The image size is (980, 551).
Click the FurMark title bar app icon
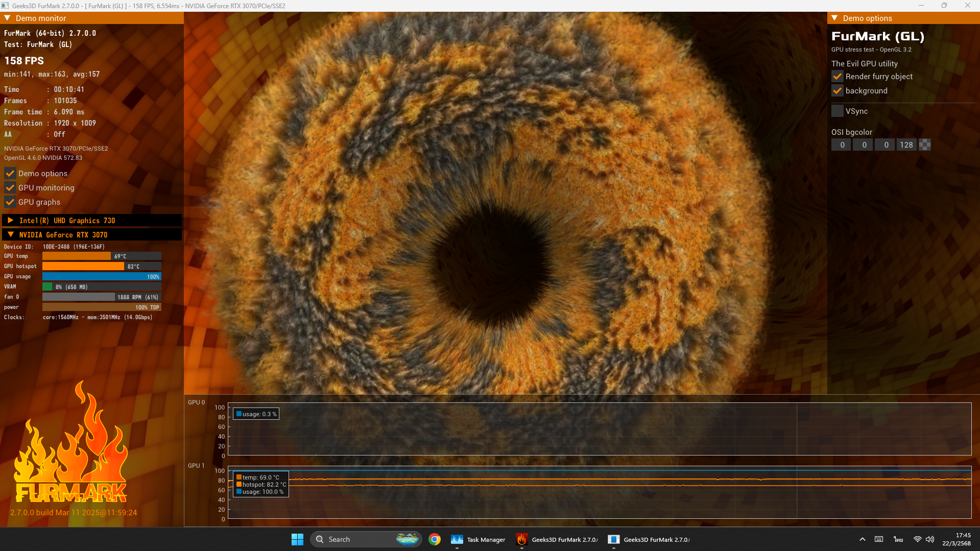[x=5, y=6]
